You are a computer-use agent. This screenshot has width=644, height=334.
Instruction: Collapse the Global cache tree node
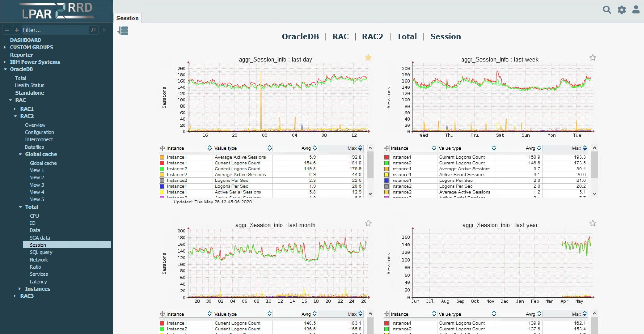(21, 154)
